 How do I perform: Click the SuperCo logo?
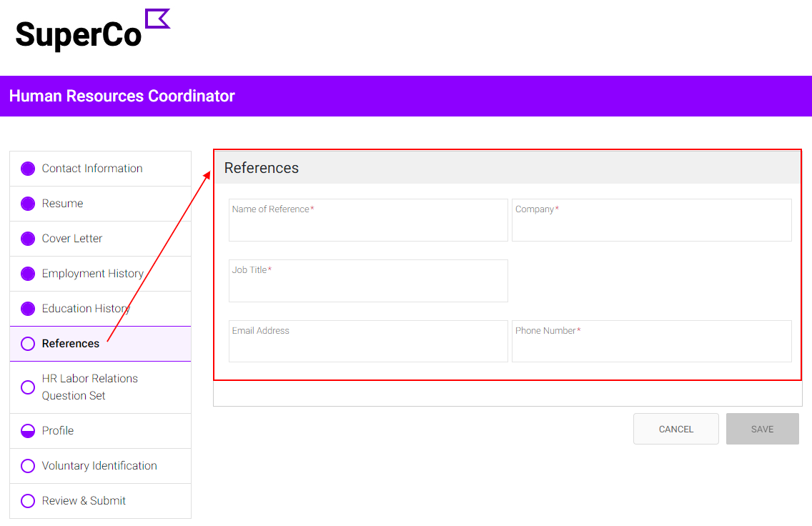(x=93, y=30)
